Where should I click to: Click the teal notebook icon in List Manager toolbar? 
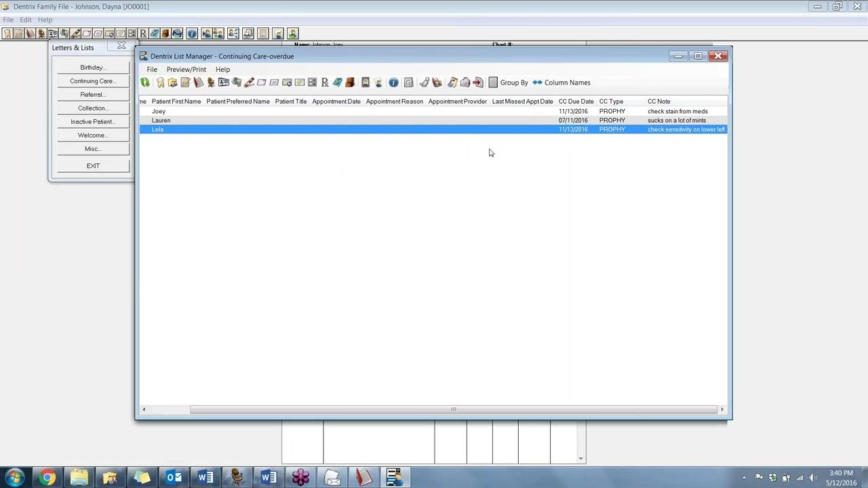pyautogui.click(x=337, y=82)
